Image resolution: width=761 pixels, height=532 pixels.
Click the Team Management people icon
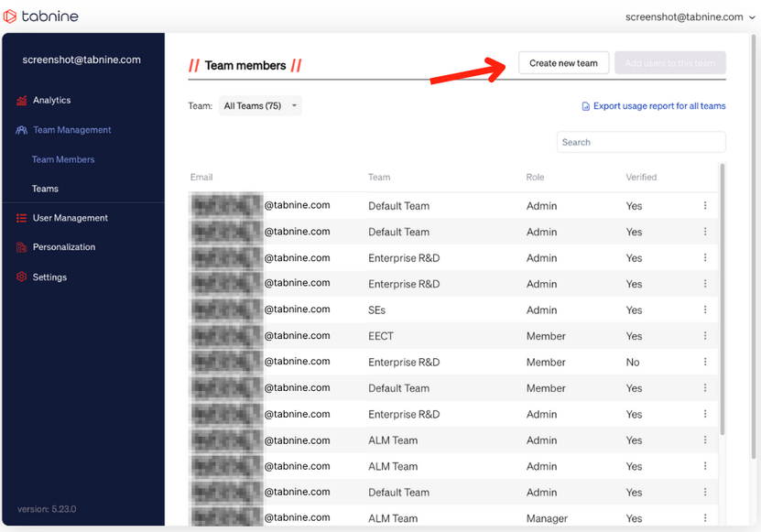pos(21,130)
